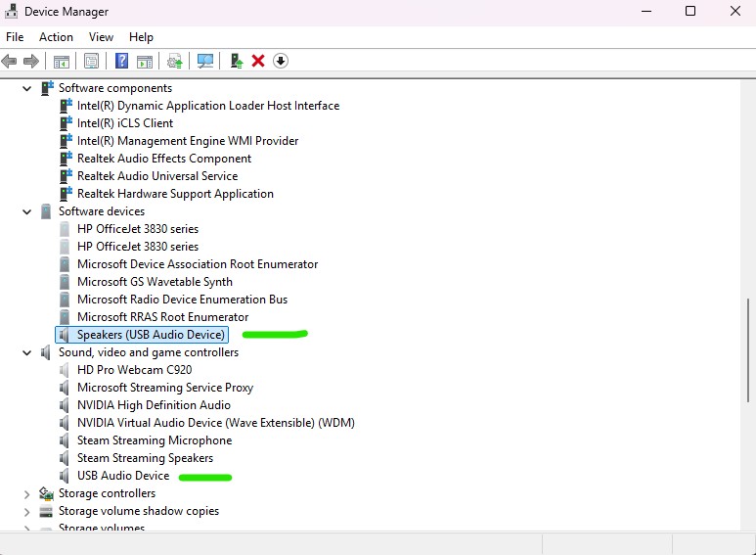Image resolution: width=756 pixels, height=555 pixels.
Task: Click the vertical scrollbar thumb
Action: coord(748,349)
